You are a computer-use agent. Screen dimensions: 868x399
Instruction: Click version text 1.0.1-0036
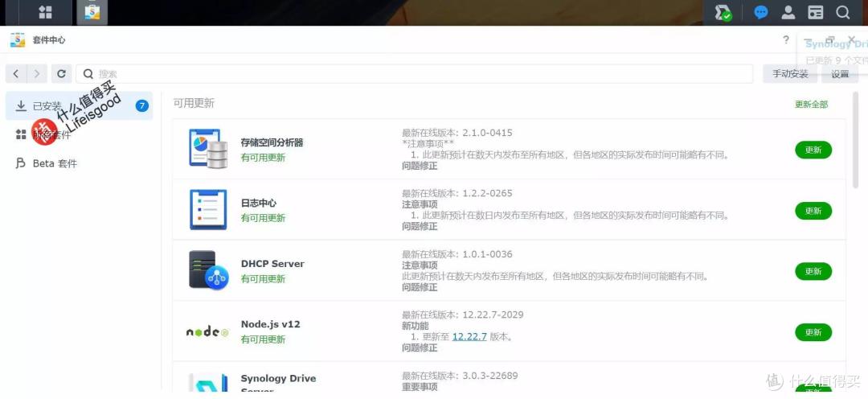coord(487,254)
